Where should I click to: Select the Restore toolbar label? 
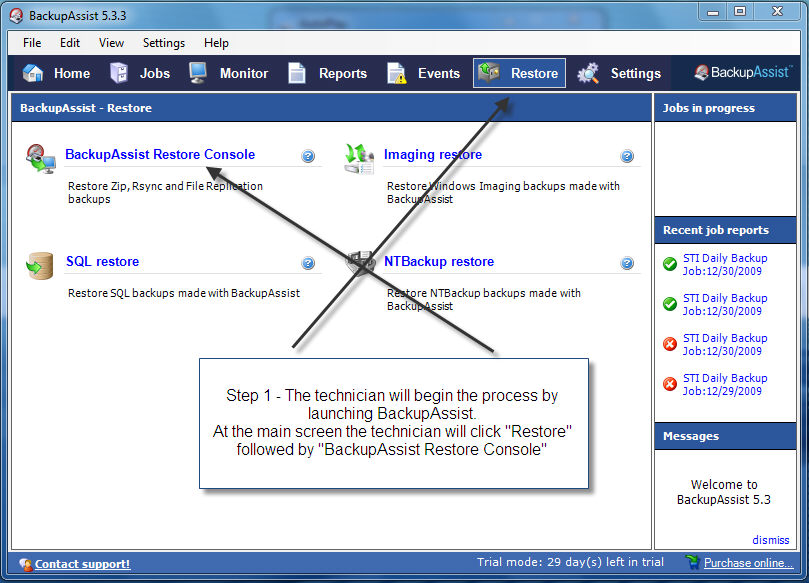click(535, 73)
